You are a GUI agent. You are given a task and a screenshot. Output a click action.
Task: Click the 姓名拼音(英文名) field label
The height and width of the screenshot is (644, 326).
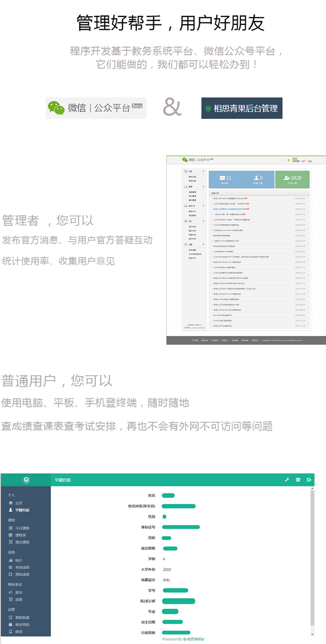click(x=141, y=506)
